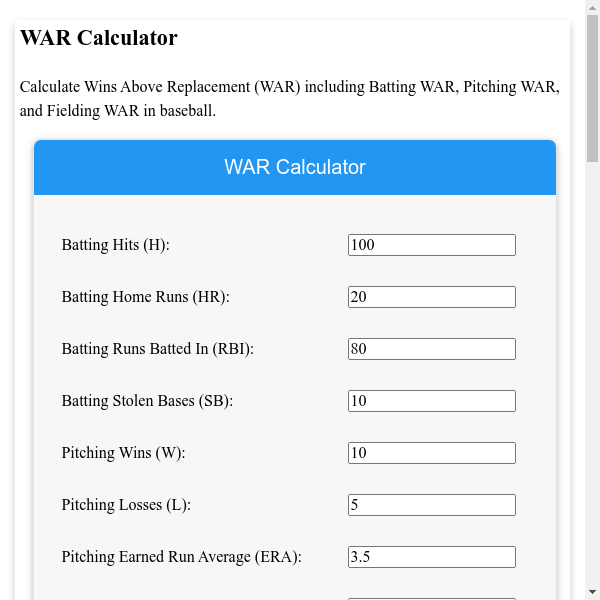Click the "Batting Runs Batted In (RBI):" label
The height and width of the screenshot is (600, 600).
point(158,349)
